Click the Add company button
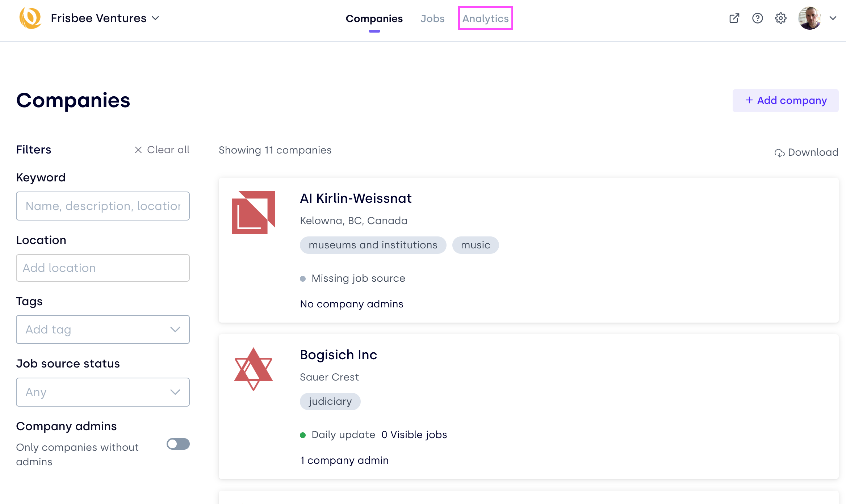The height and width of the screenshot is (504, 846). click(785, 100)
